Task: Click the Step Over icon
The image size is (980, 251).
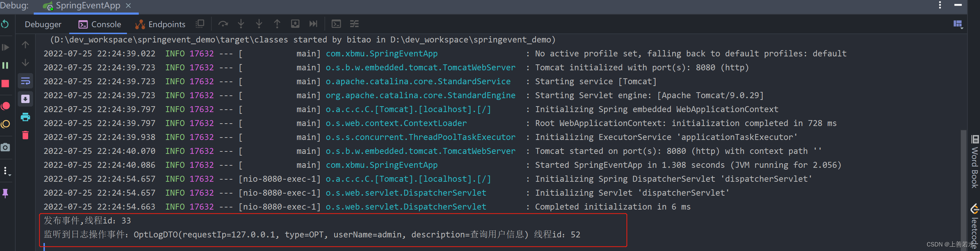Action: 223,24
